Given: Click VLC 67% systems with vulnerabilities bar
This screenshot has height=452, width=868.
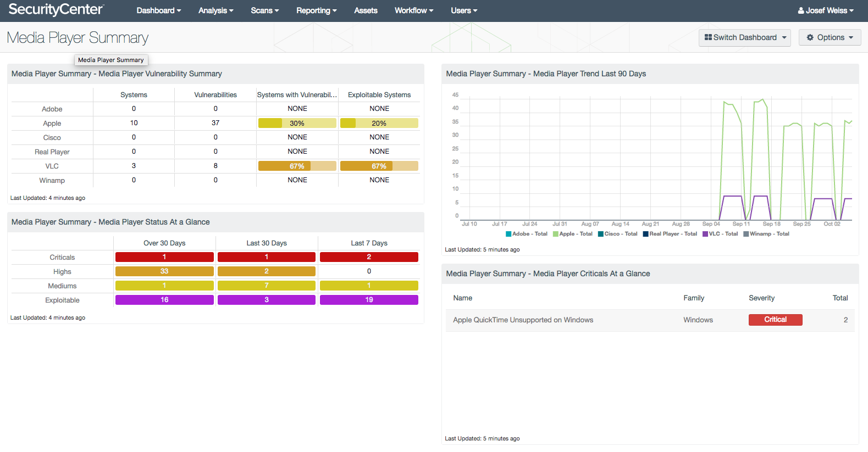Looking at the screenshot, I should [x=297, y=166].
